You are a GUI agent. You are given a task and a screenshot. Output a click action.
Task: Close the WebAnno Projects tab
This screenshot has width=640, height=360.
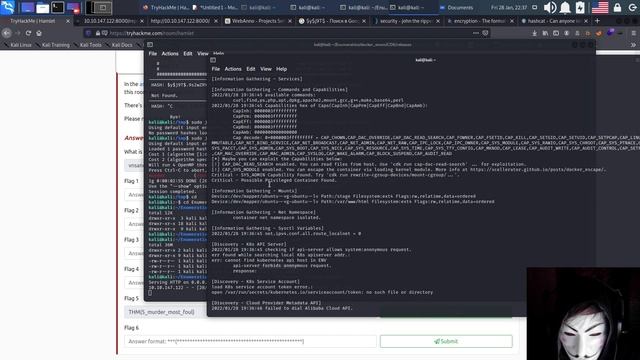click(x=291, y=21)
